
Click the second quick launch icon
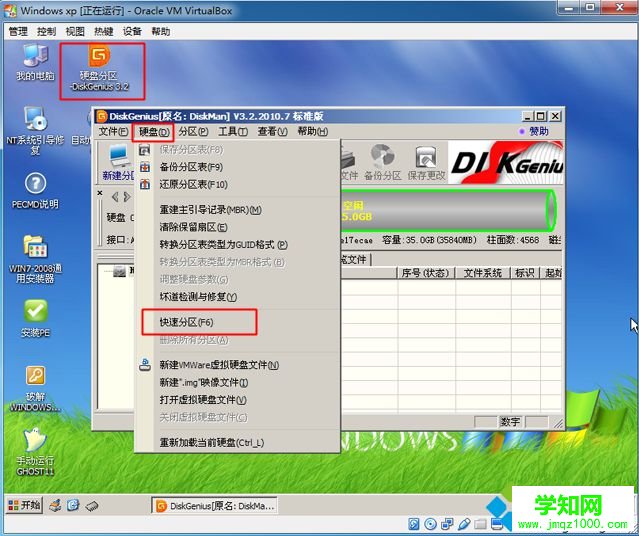coord(73,506)
